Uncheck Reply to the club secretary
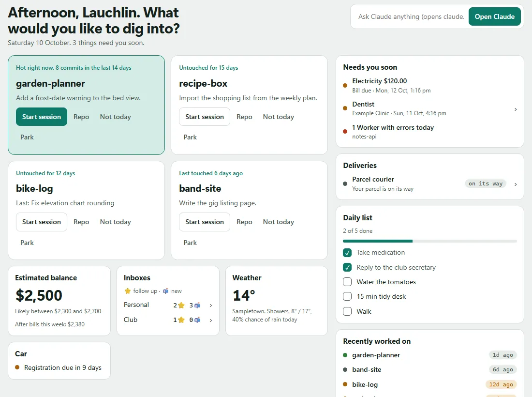 point(347,268)
